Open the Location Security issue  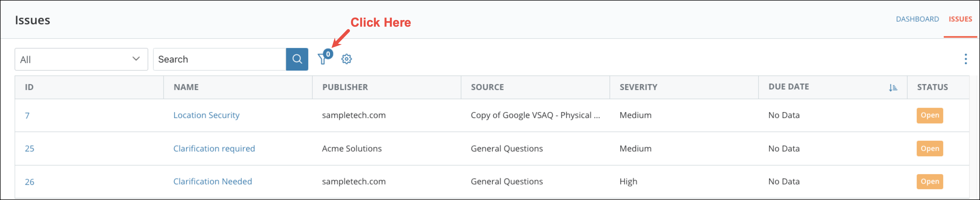click(206, 115)
